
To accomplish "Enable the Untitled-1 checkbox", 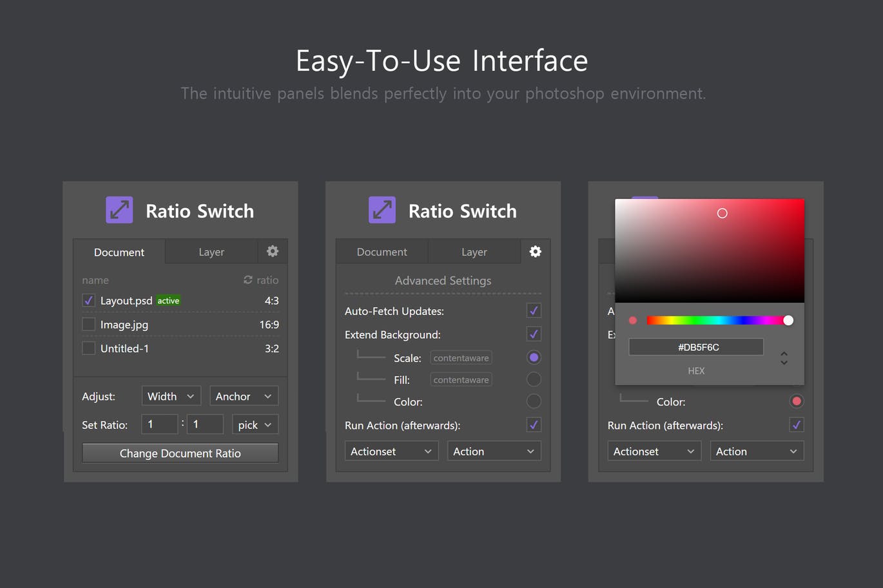I will tap(88, 348).
